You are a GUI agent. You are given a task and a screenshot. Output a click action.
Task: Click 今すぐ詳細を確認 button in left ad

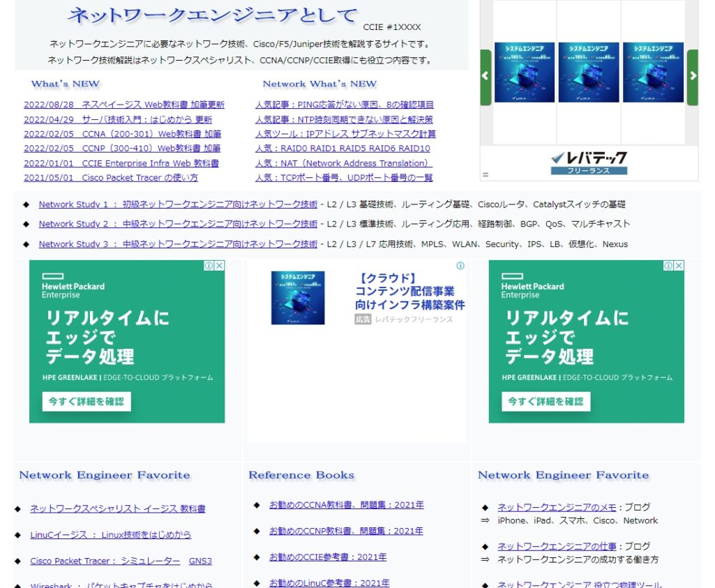[x=86, y=402]
